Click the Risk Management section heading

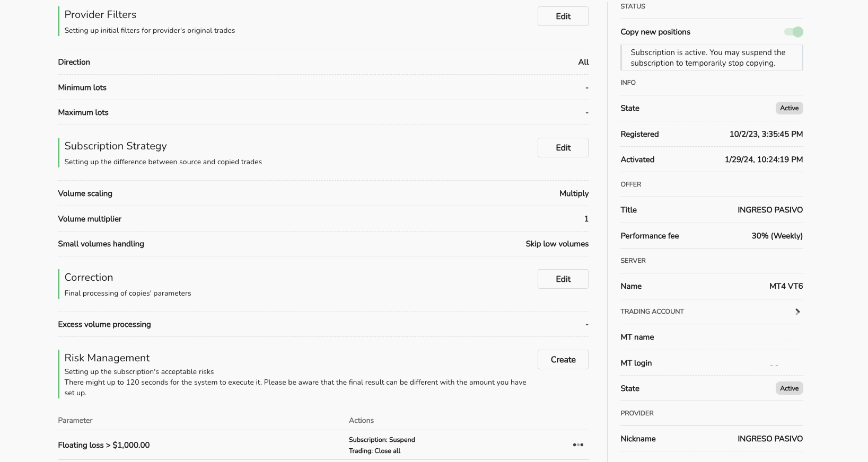pyautogui.click(x=107, y=358)
